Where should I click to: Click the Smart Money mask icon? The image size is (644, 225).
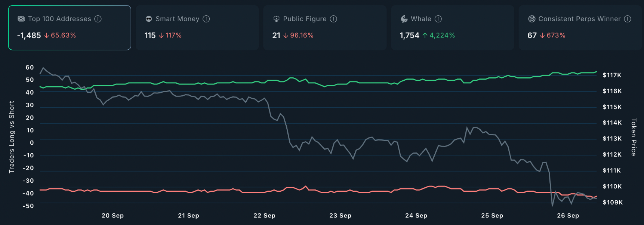(149, 19)
